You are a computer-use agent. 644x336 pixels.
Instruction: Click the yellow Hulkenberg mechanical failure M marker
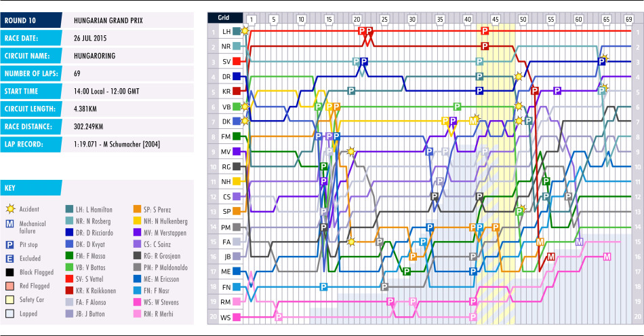(474, 121)
